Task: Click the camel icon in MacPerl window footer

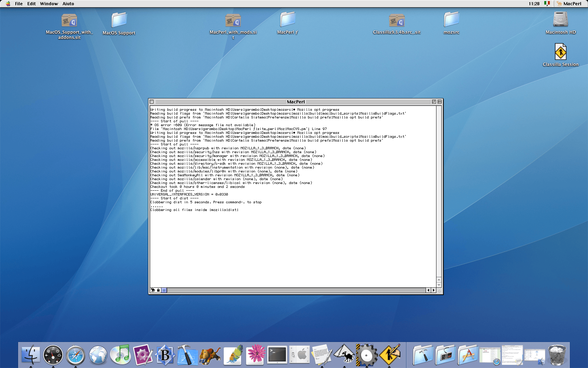Action: click(x=153, y=290)
